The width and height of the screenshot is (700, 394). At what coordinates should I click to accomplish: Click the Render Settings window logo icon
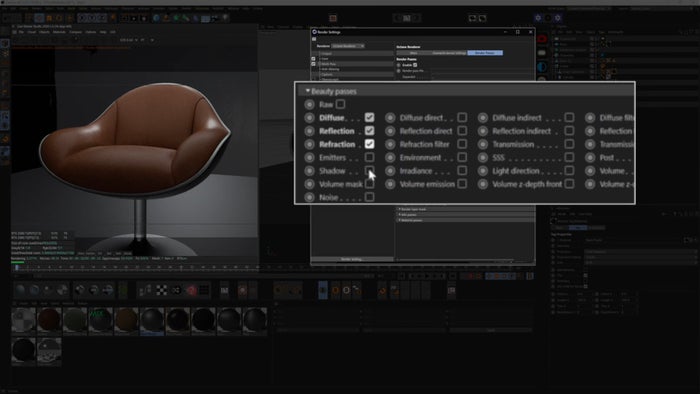point(314,32)
